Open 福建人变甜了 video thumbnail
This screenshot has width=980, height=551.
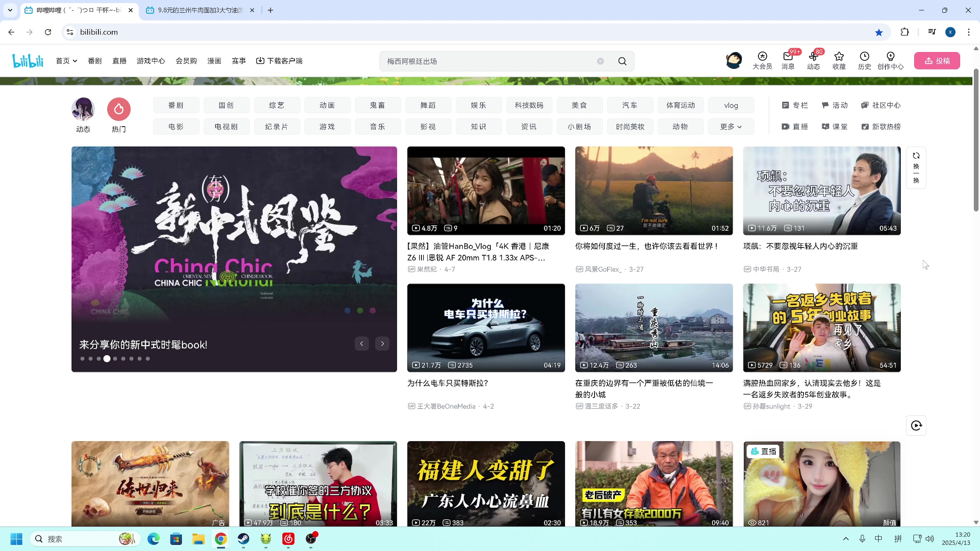click(486, 484)
